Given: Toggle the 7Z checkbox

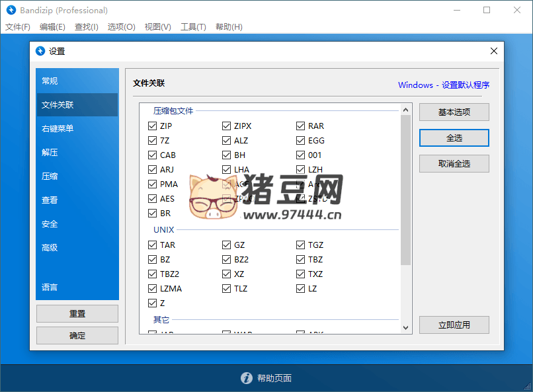Looking at the screenshot, I should (153, 140).
